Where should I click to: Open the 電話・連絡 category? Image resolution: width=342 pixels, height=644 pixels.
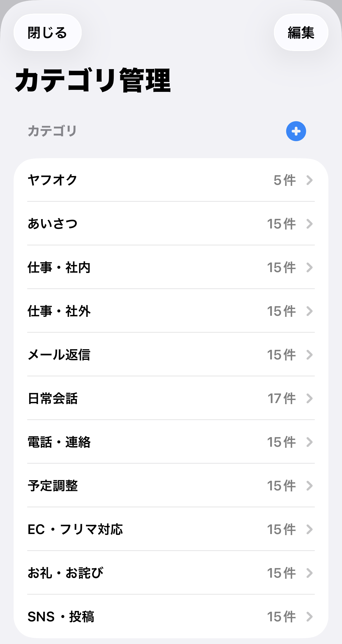[x=59, y=442]
